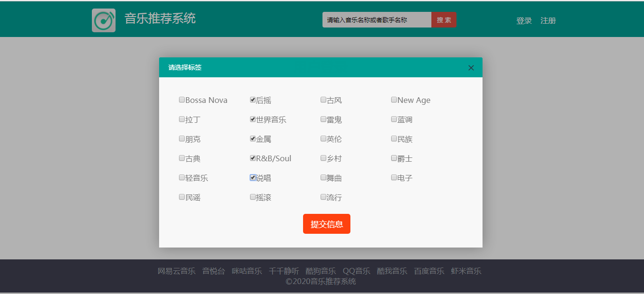The image size is (644, 294).
Task: Check the 摇滚 tag
Action: click(x=252, y=196)
